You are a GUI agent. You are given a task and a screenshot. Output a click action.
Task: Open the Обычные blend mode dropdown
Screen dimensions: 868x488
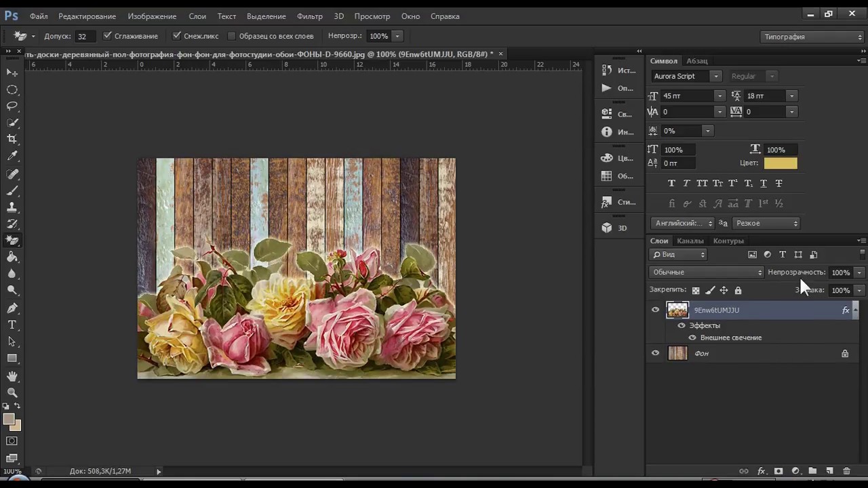pyautogui.click(x=707, y=272)
